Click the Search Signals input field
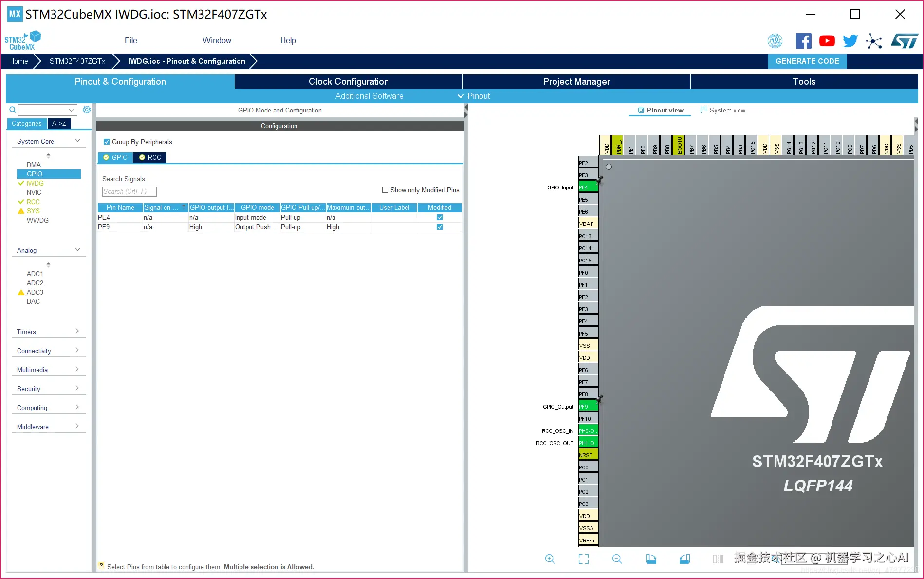This screenshot has height=579, width=924. point(129,191)
